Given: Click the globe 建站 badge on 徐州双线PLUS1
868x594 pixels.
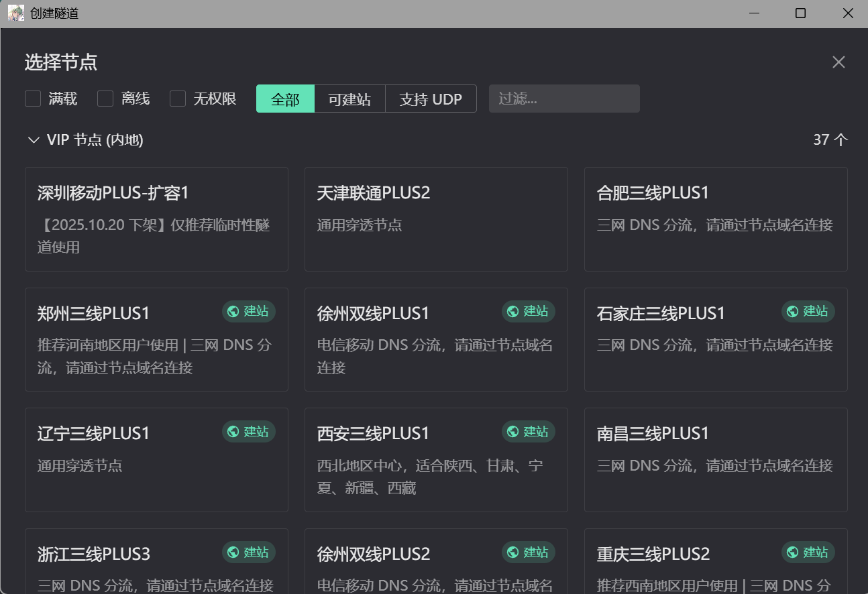Looking at the screenshot, I should point(529,311).
